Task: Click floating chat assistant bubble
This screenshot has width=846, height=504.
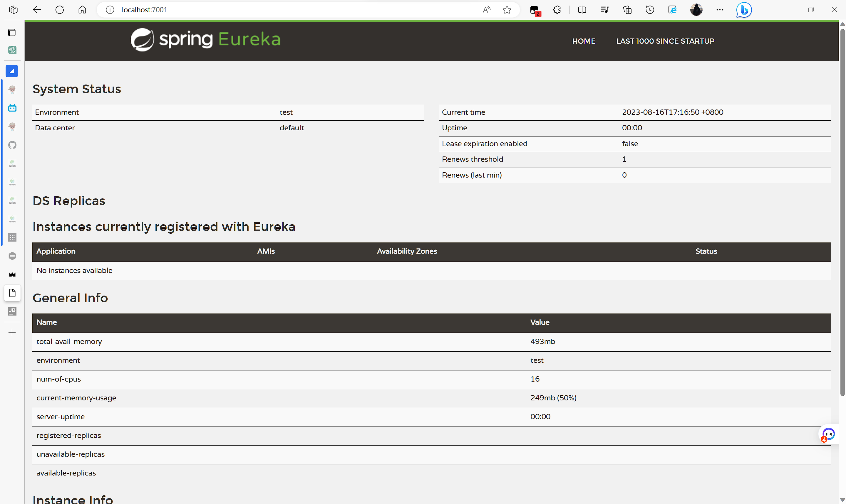Action: (x=828, y=434)
